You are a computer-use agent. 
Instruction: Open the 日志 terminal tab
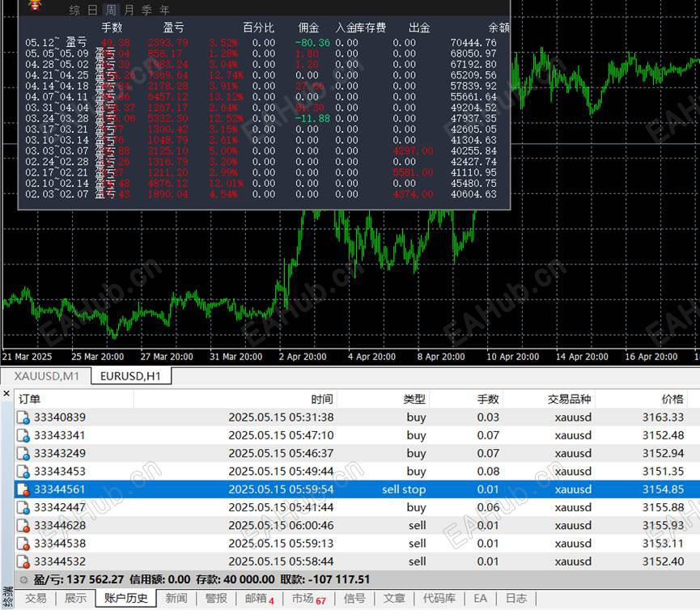coord(516,599)
